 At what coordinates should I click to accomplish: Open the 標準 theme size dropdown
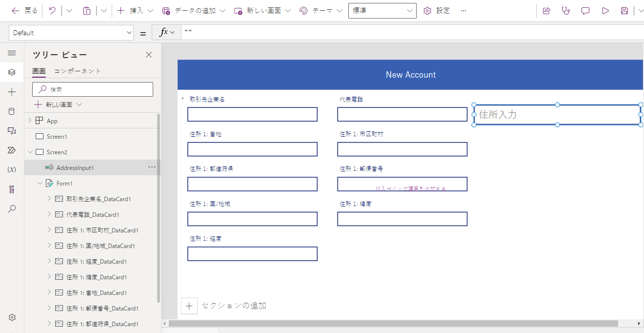pyautogui.click(x=382, y=11)
